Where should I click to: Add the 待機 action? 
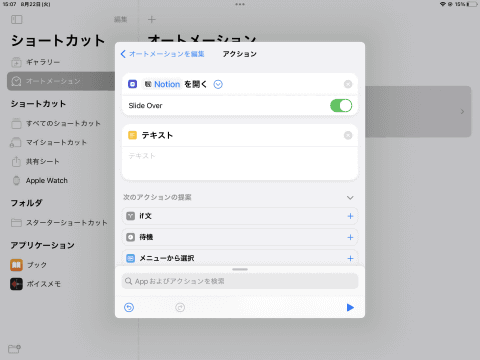[350, 237]
